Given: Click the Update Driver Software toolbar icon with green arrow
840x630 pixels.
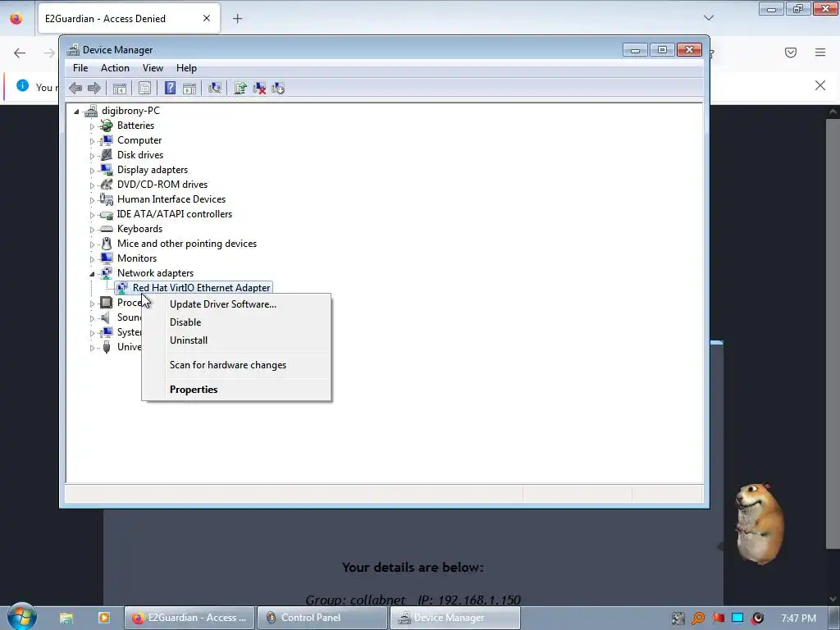Looking at the screenshot, I should [x=240, y=88].
